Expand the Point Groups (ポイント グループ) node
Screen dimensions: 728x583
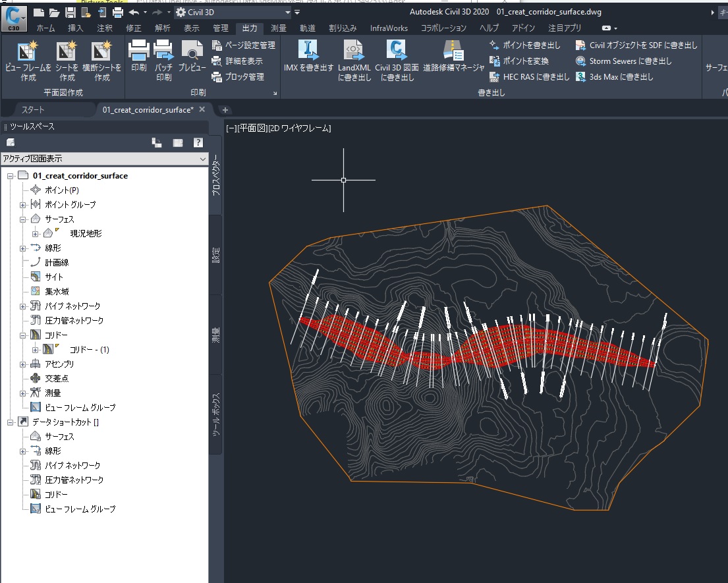tap(22, 205)
